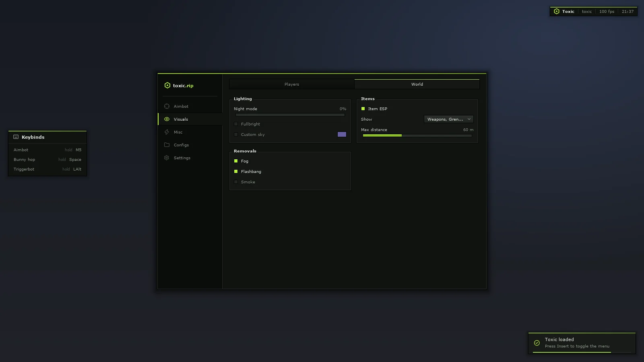644x362 pixels.
Task: Switch to the Players tab
Action: (292, 84)
